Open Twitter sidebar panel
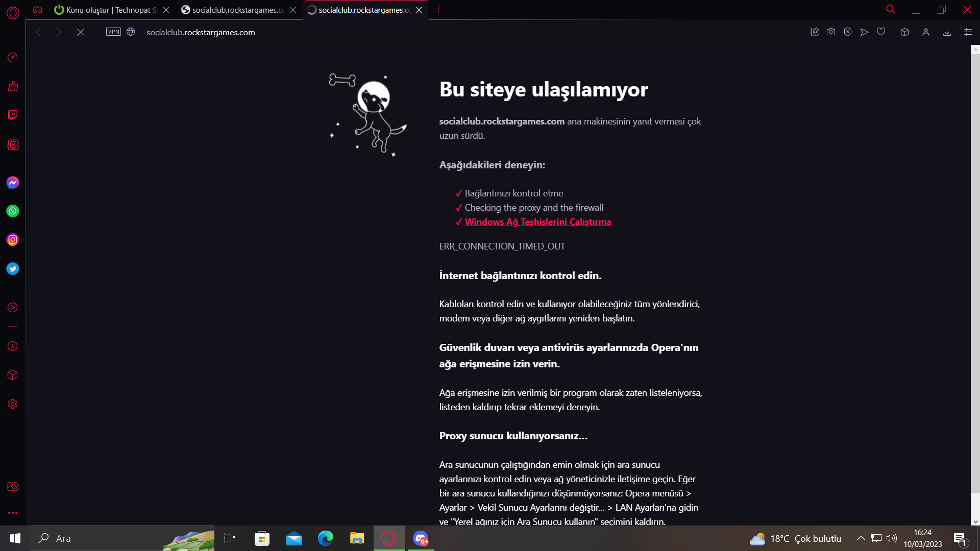 tap(13, 269)
